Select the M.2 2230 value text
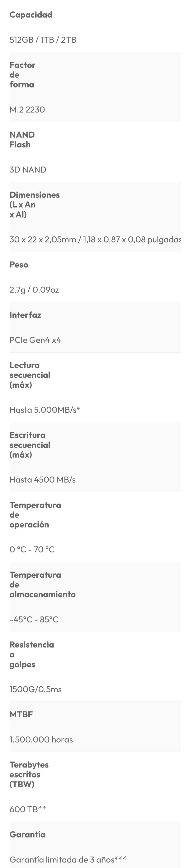 click(x=27, y=110)
